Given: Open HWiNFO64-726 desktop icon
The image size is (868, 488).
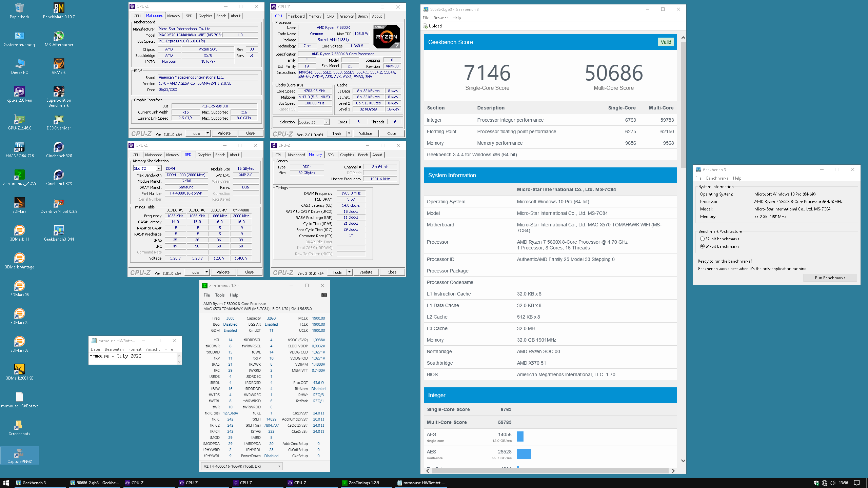Looking at the screenshot, I should click(19, 150).
